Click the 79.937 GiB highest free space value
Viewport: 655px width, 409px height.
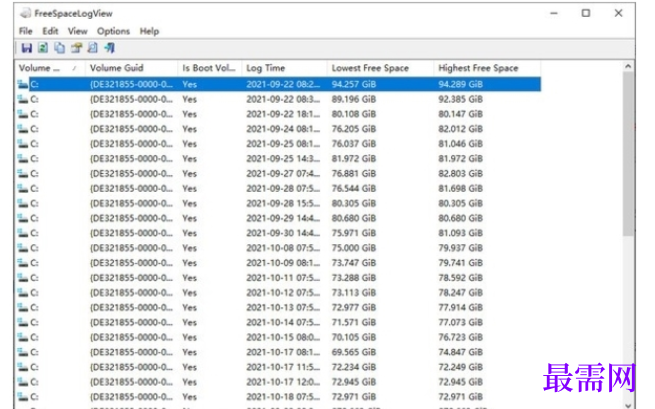pos(460,248)
